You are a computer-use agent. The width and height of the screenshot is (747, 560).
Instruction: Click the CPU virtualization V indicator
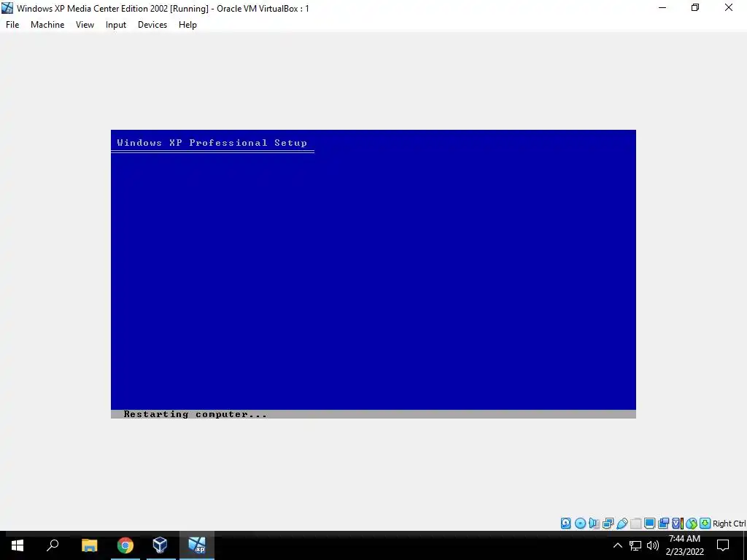[678, 524]
